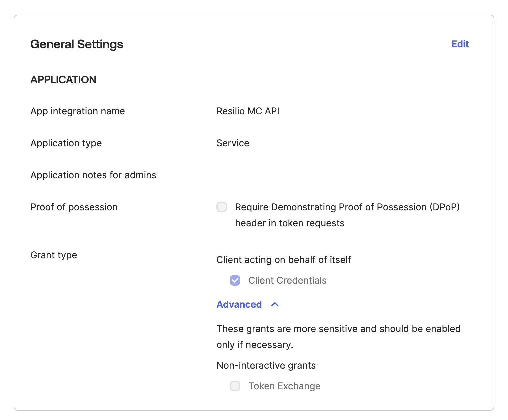Image resolution: width=508 pixels, height=420 pixels.
Task: Select the Resilio MC API value
Action: (248, 111)
